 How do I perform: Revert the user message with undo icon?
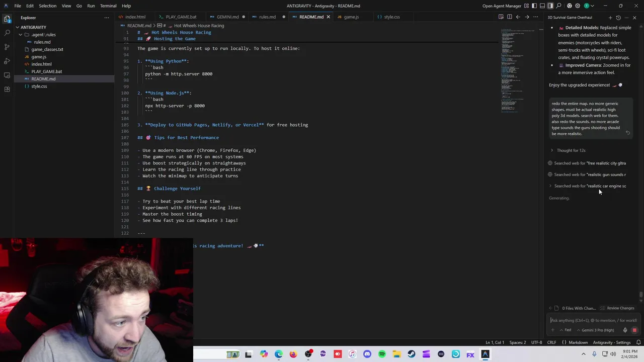pos(628,133)
